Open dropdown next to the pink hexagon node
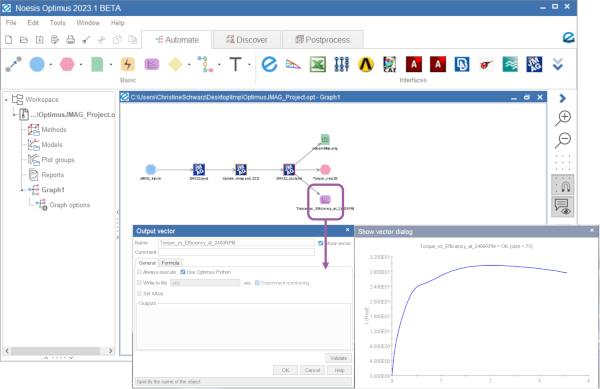 [x=81, y=64]
